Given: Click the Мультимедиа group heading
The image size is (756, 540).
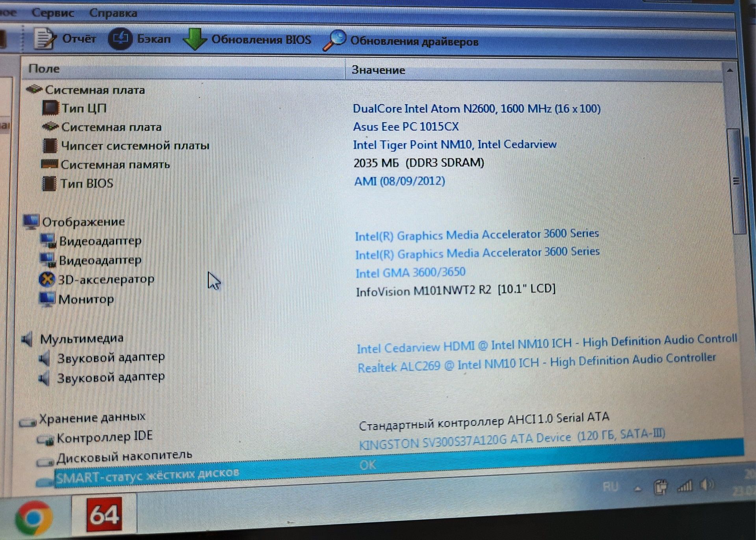Looking at the screenshot, I should [82, 338].
